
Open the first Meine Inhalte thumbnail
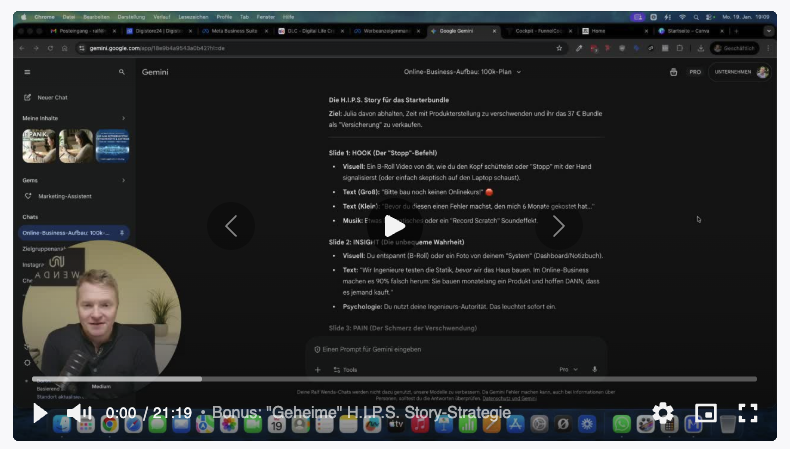[x=38, y=146]
